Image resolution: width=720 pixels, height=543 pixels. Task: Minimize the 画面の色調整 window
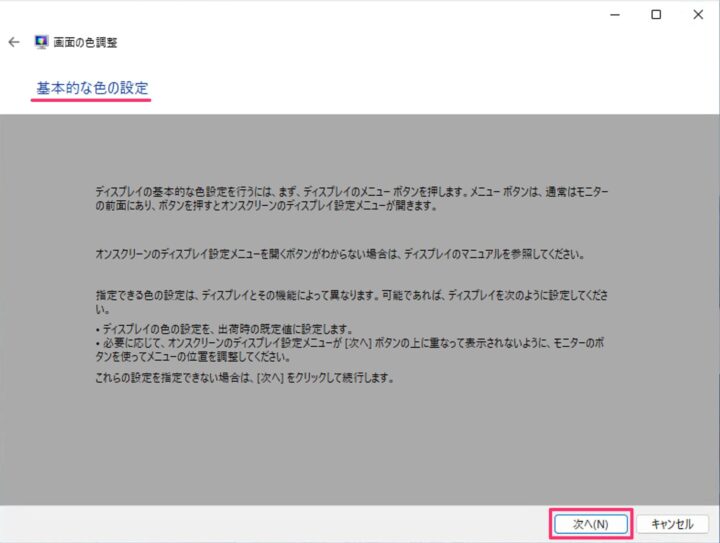[x=615, y=15]
